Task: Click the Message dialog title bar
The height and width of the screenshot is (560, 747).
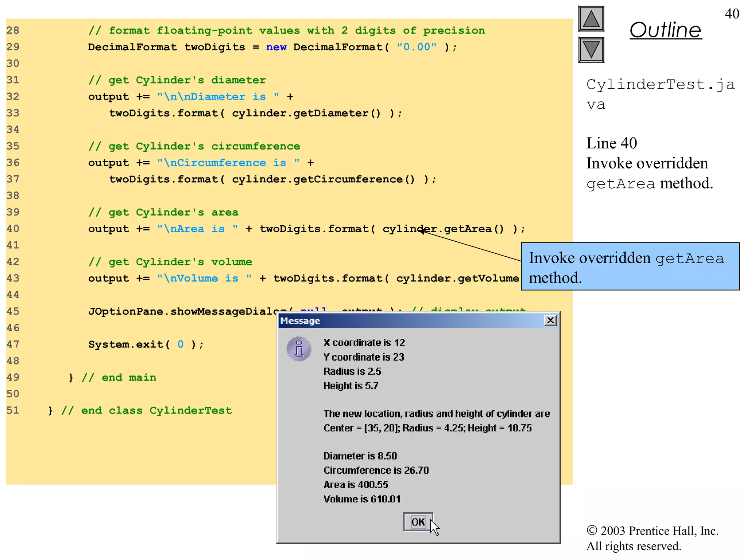Action: (x=401, y=321)
